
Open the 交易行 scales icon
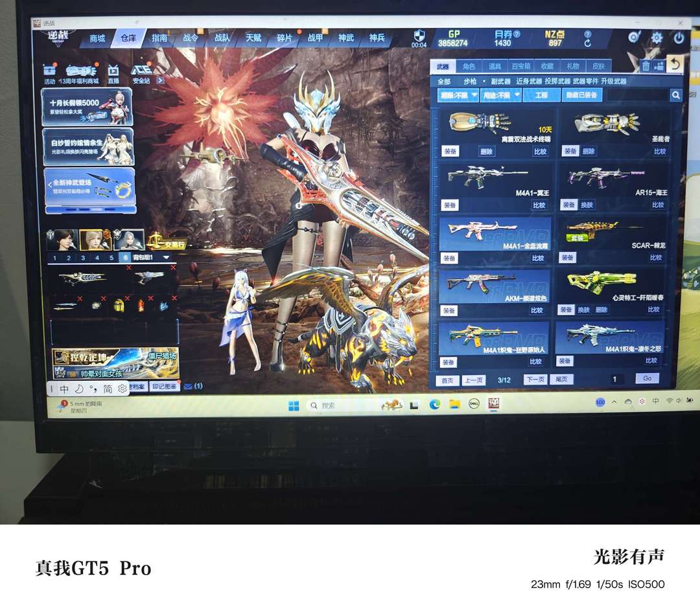click(166, 242)
